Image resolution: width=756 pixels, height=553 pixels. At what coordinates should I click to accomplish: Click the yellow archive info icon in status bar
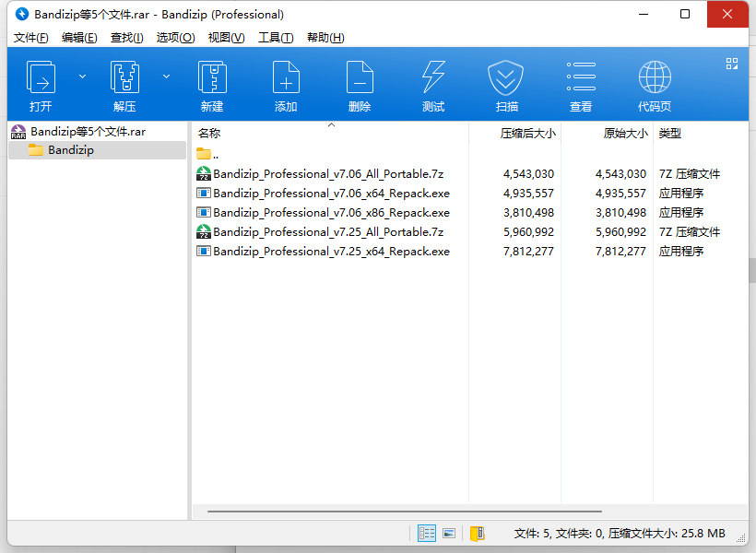point(478,534)
